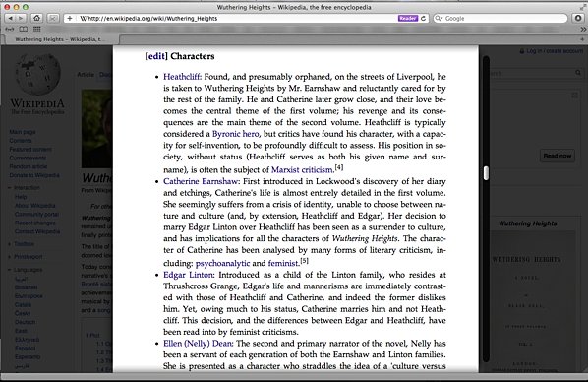Follow the feminist link
The image size is (588, 382).
tap(283, 263)
